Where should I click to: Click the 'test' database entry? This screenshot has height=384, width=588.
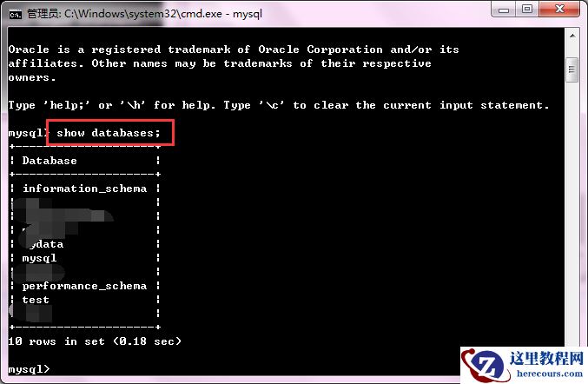coord(36,300)
